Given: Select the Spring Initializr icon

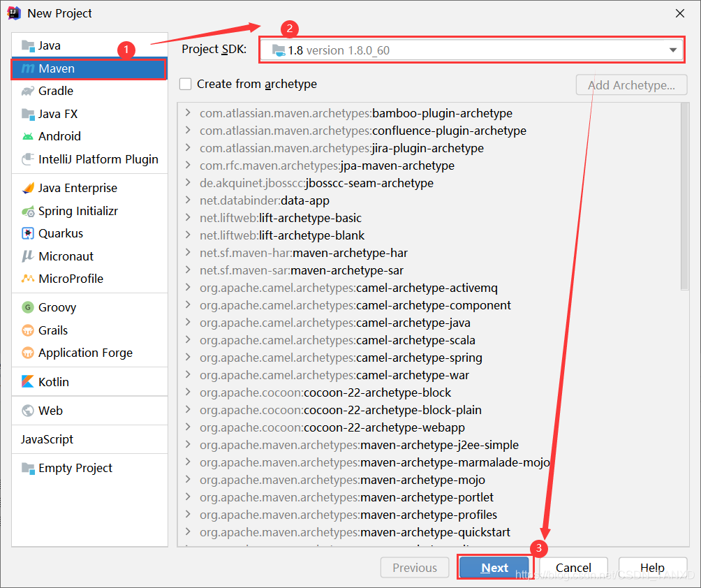Looking at the screenshot, I should (x=28, y=211).
